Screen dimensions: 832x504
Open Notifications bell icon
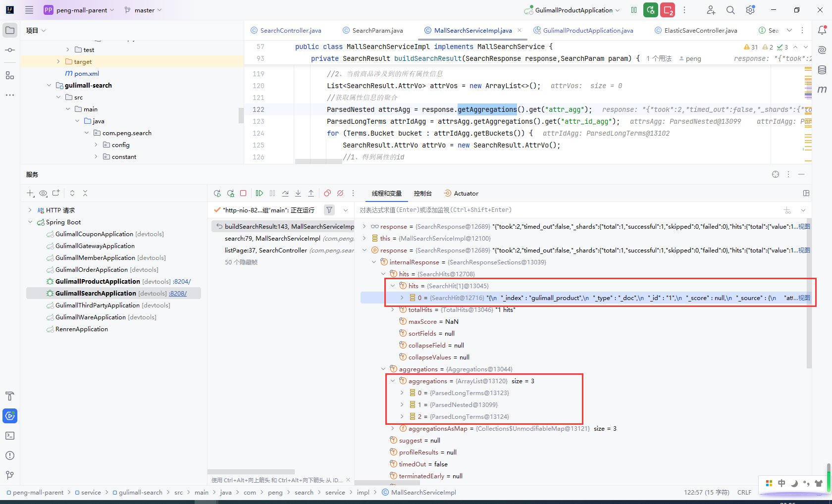coord(822,30)
